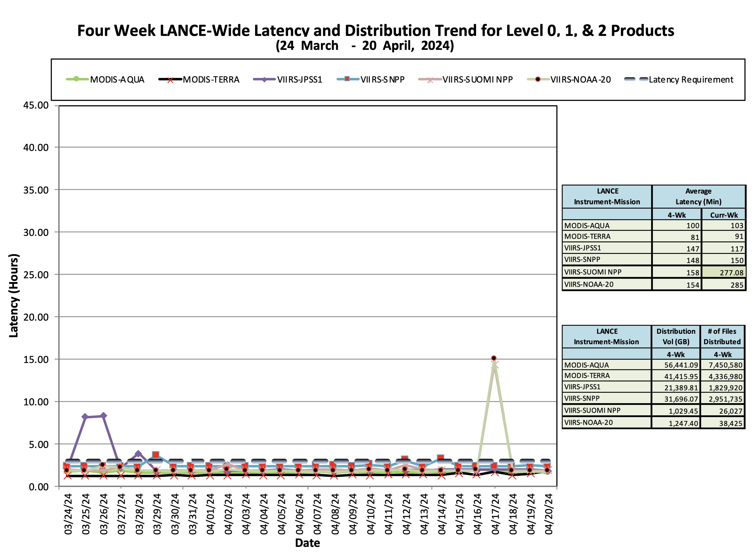The height and width of the screenshot is (556, 756).
Task: Click the VIIRS-SUOMI NPP legend marker
Action: point(430,80)
